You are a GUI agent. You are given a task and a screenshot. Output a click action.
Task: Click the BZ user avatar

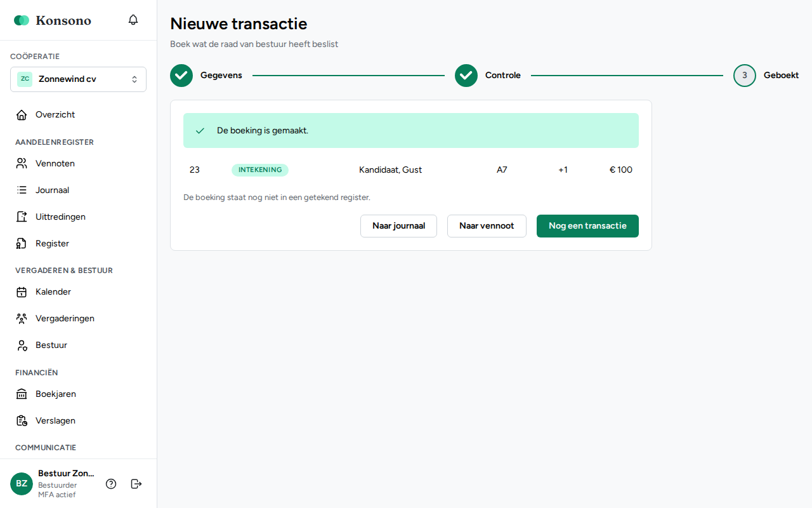click(22, 484)
